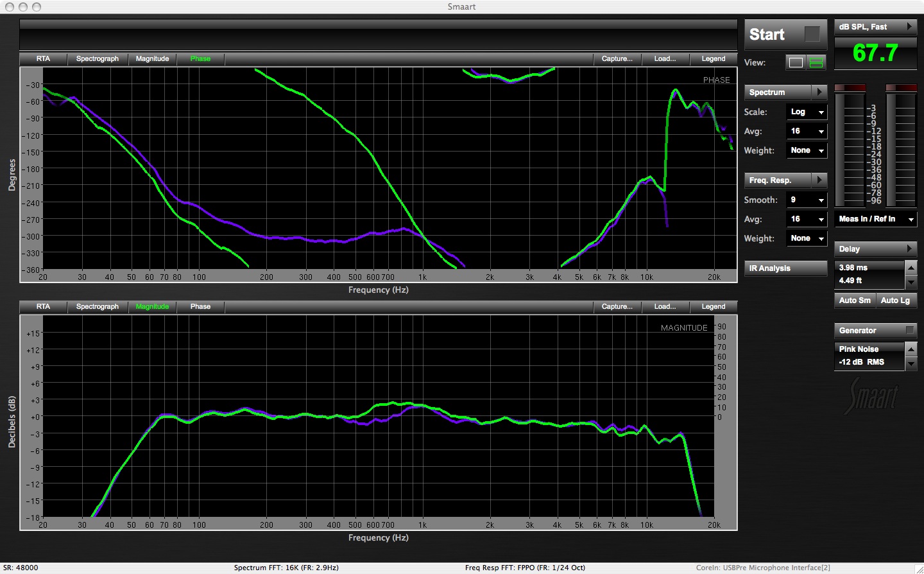924x574 pixels.
Task: Open the Spectrum Scale Log dropdown
Action: (x=807, y=112)
